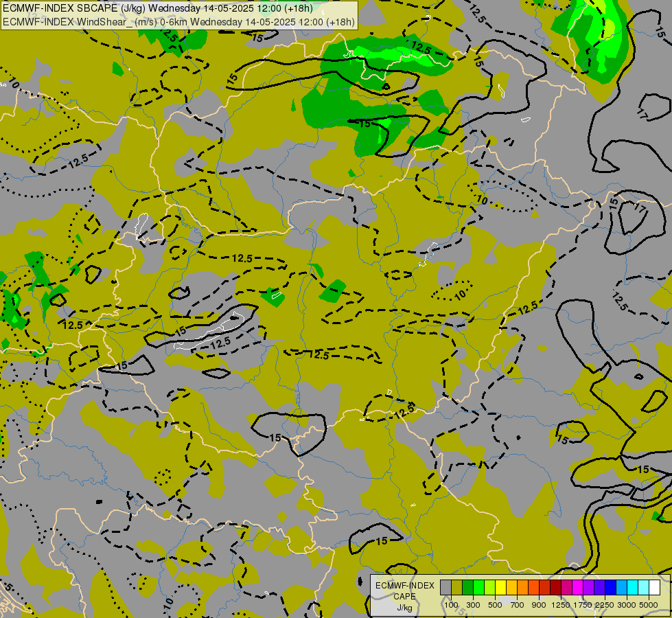Select the white swatch at legend end
Viewport: 672px width, 618px height.
coord(654,587)
